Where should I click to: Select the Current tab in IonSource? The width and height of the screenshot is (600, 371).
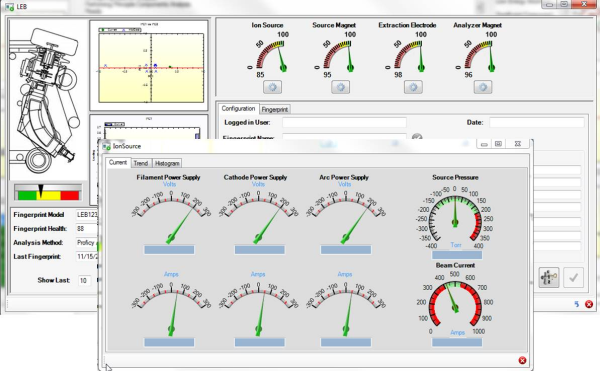tap(117, 163)
